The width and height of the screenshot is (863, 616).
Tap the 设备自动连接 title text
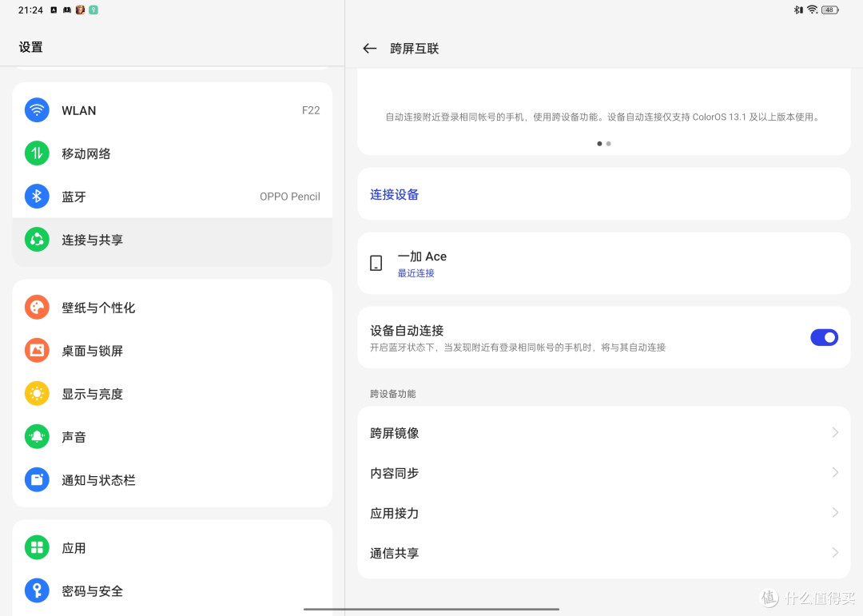(407, 330)
